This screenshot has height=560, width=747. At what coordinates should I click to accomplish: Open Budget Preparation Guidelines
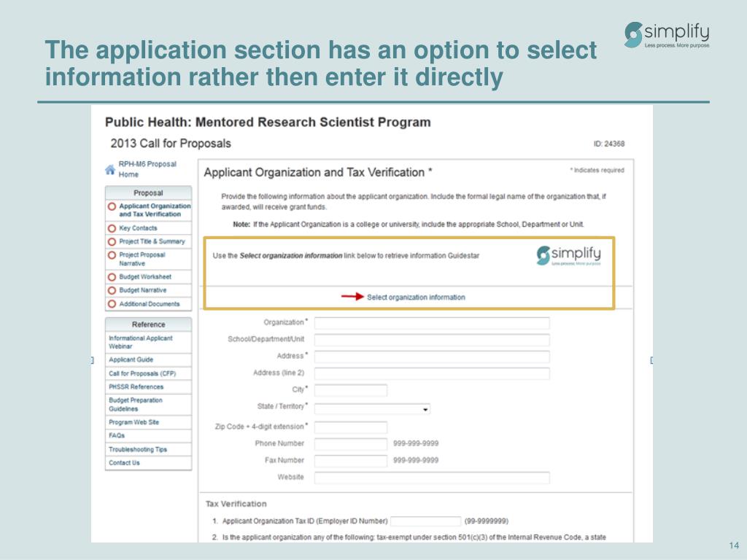pos(136,404)
